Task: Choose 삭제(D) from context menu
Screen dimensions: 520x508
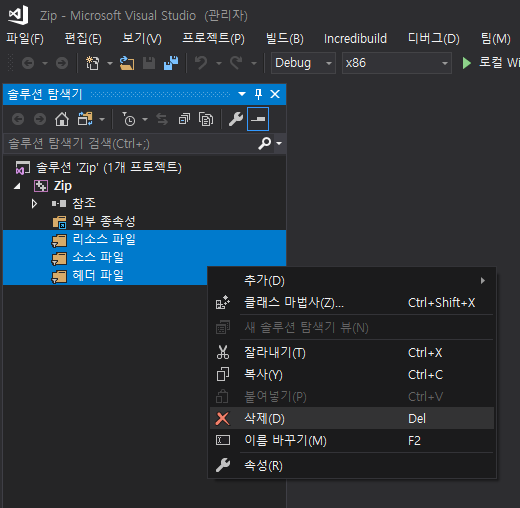Action: point(352,419)
